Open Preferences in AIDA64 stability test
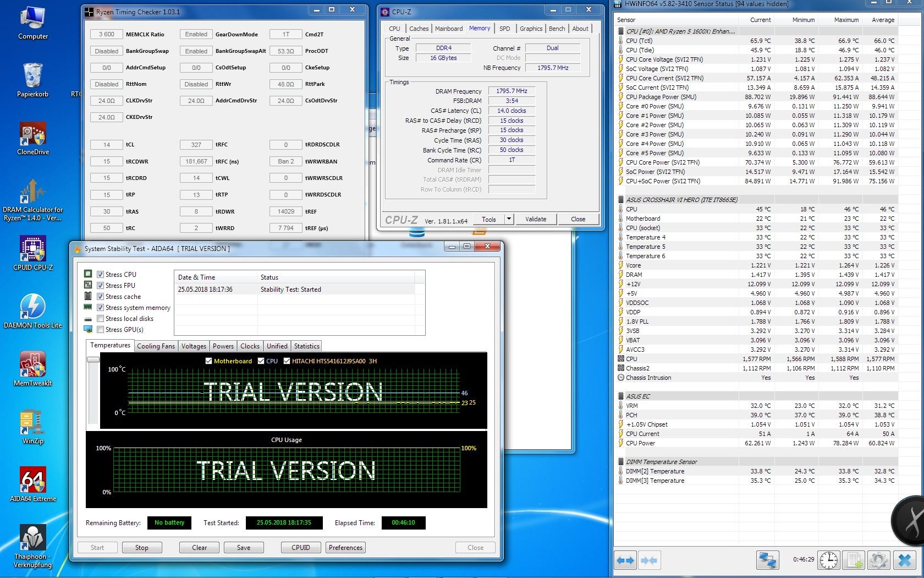This screenshot has width=924, height=578. (x=346, y=548)
